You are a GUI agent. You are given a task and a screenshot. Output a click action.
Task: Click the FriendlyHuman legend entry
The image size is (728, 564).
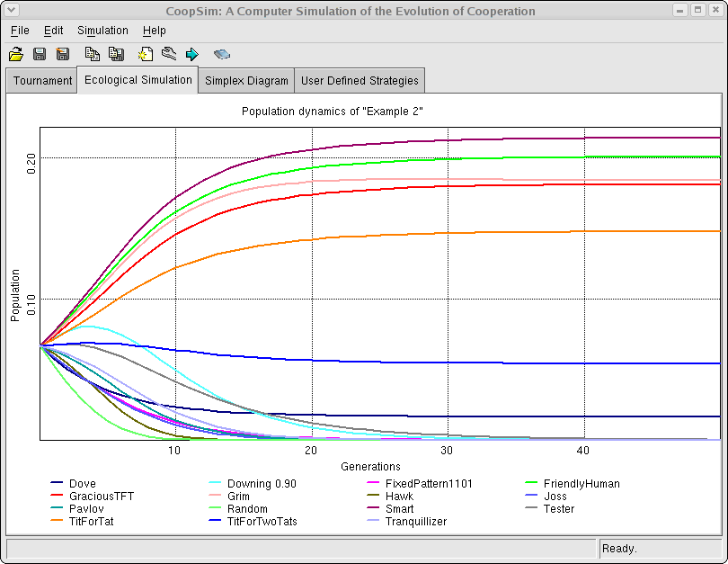(581, 484)
